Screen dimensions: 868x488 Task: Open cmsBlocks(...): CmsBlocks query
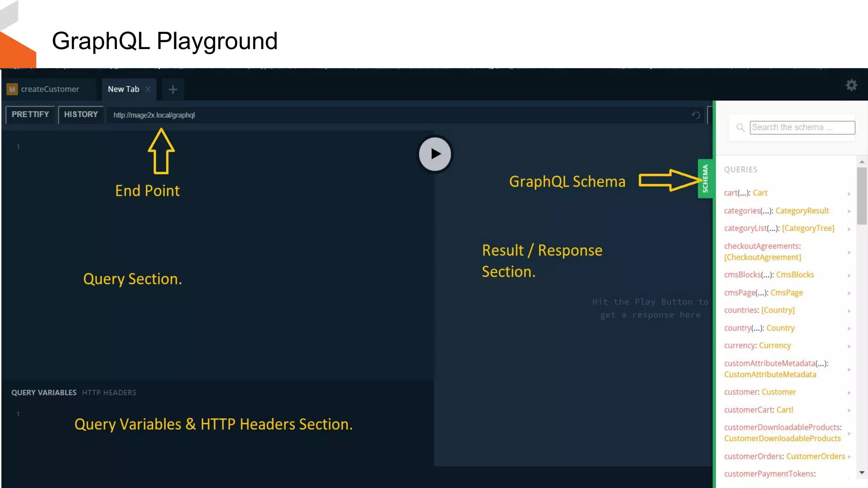click(x=769, y=275)
